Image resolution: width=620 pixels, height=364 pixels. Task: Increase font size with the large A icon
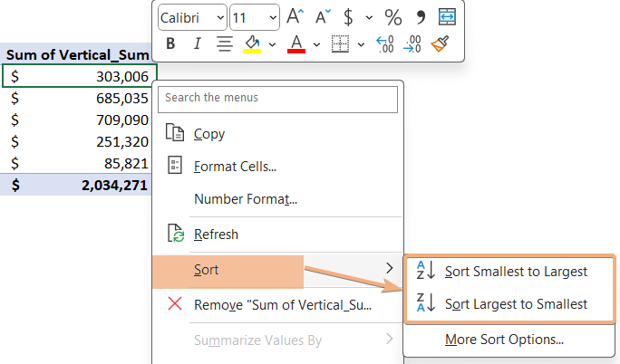pyautogui.click(x=295, y=17)
